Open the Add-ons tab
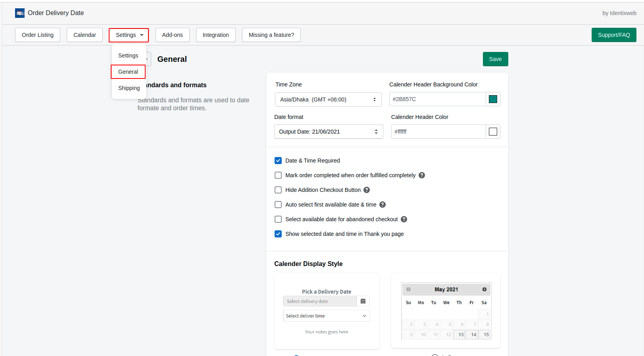 pyautogui.click(x=173, y=35)
